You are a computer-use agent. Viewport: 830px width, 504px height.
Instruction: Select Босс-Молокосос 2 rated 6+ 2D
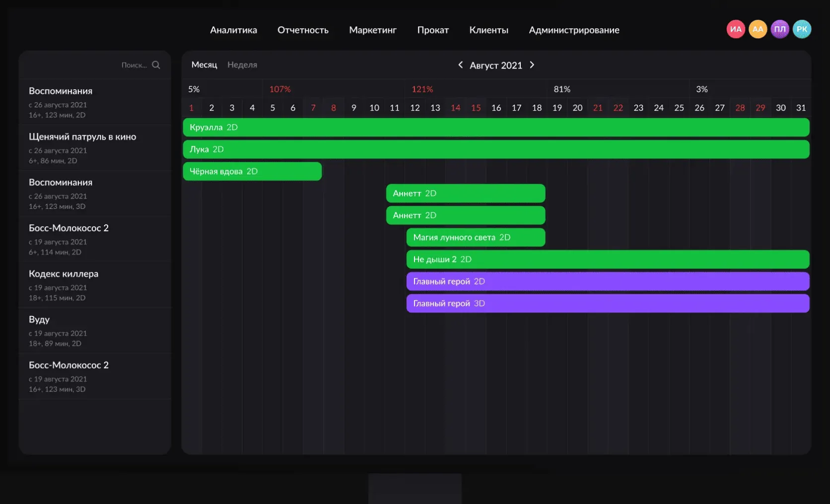pyautogui.click(x=95, y=239)
